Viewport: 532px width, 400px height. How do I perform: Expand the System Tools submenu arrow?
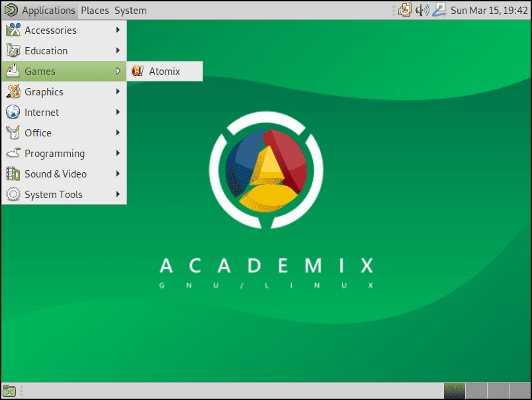tap(118, 194)
